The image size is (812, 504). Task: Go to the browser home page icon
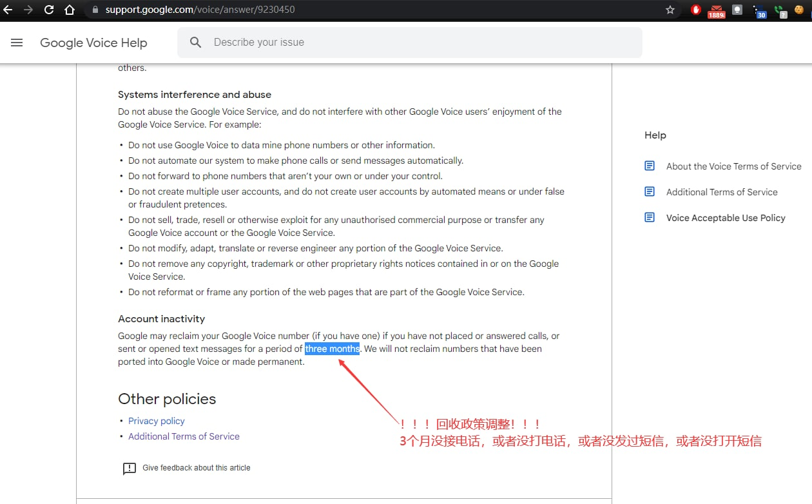point(70,10)
